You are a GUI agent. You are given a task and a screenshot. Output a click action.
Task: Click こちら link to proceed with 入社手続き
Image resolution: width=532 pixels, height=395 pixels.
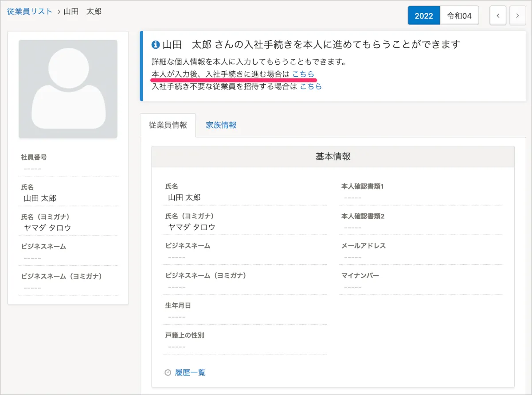[303, 74]
